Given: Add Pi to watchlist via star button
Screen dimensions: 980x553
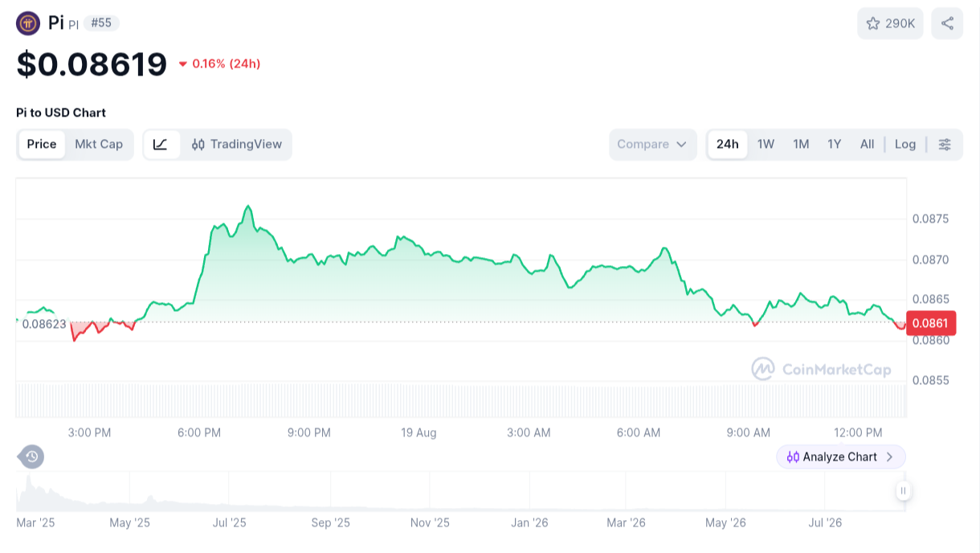Looking at the screenshot, I should (x=890, y=23).
